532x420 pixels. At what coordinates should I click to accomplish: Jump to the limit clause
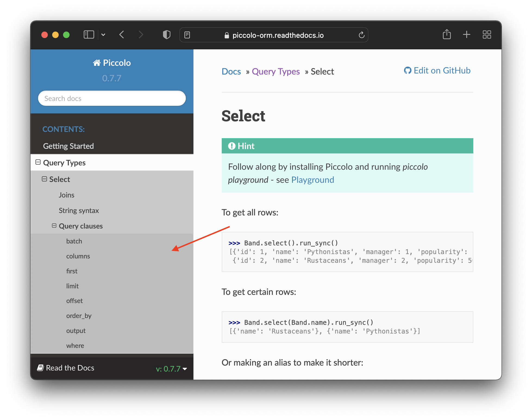(x=72, y=286)
